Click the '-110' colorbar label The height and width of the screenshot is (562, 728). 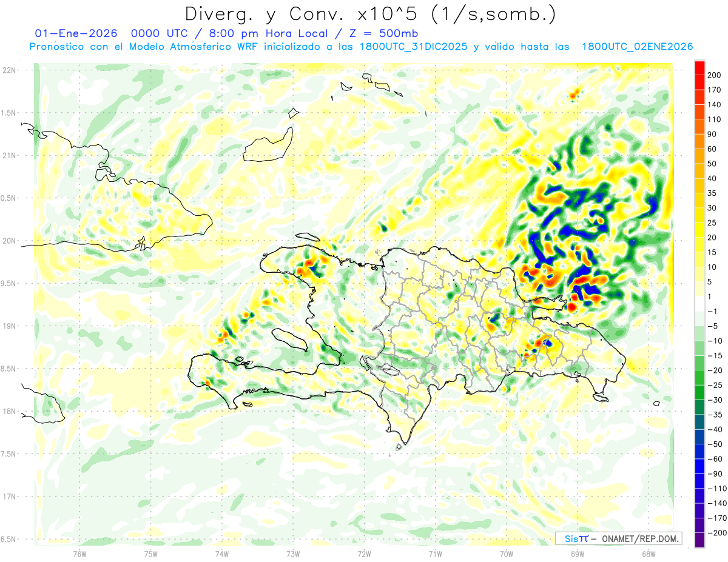coord(717,489)
